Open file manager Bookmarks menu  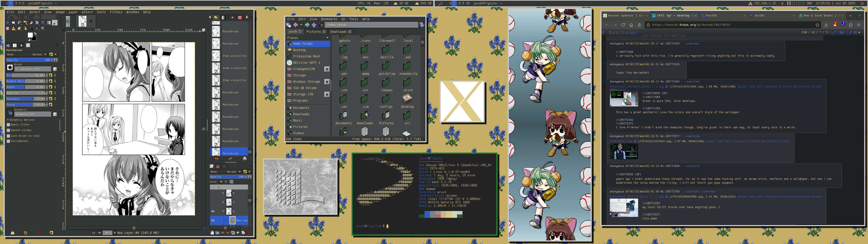329,19
